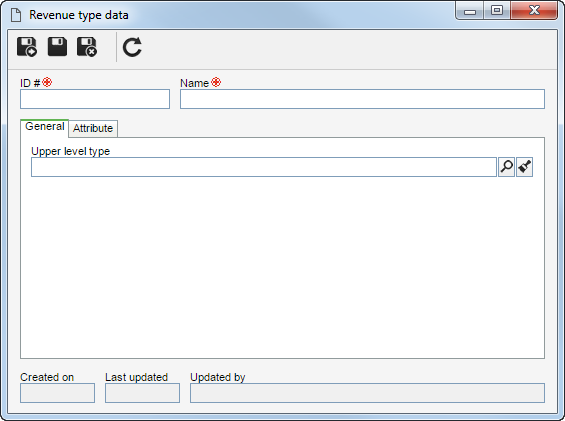Viewport: 565px width, 421px height.
Task: Click the Save and New toolbar icon
Action: point(27,47)
